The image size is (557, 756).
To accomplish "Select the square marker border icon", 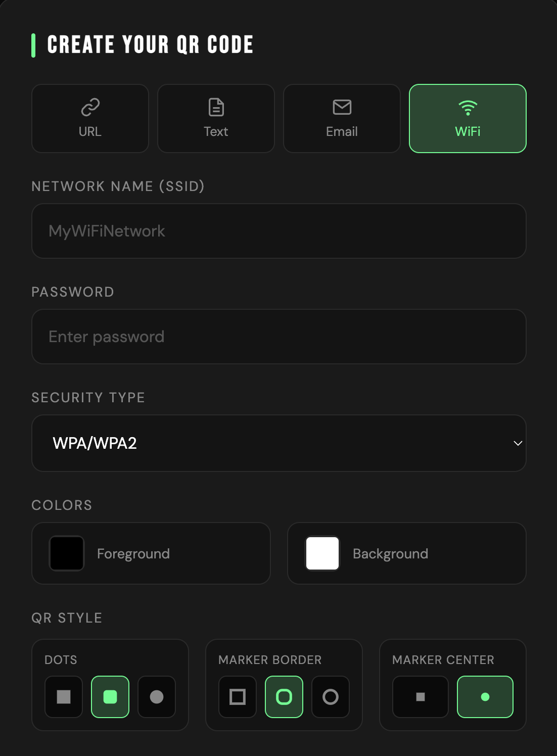I will [x=237, y=697].
